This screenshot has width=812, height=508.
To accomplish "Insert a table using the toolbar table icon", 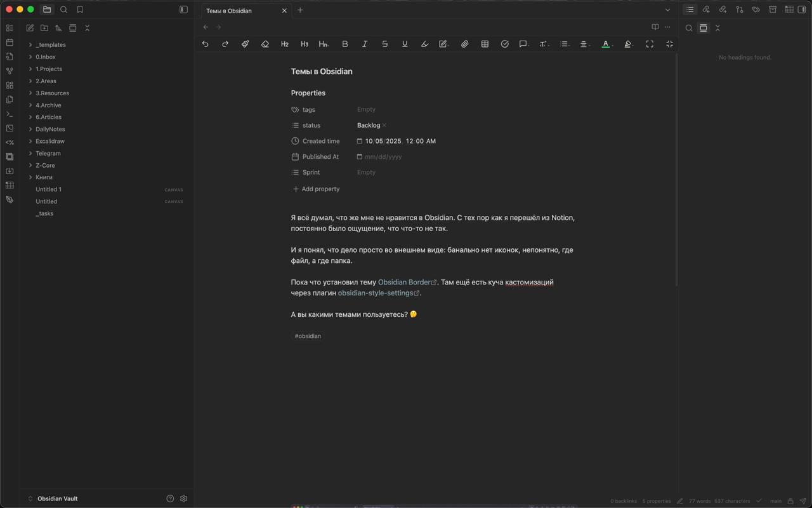I will (x=485, y=44).
